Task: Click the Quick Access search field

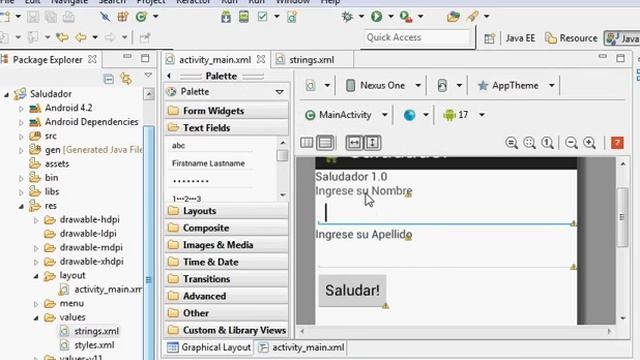Action: click(417, 38)
